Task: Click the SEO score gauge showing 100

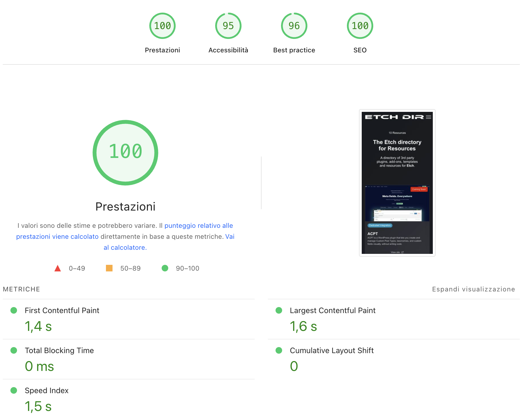Action: (x=360, y=25)
